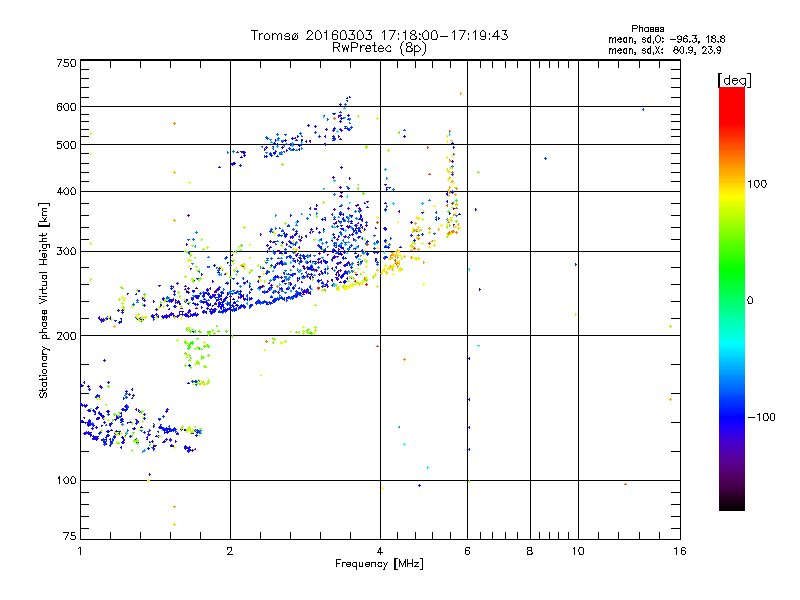Click the y-axis '750' tick label

[x=66, y=63]
